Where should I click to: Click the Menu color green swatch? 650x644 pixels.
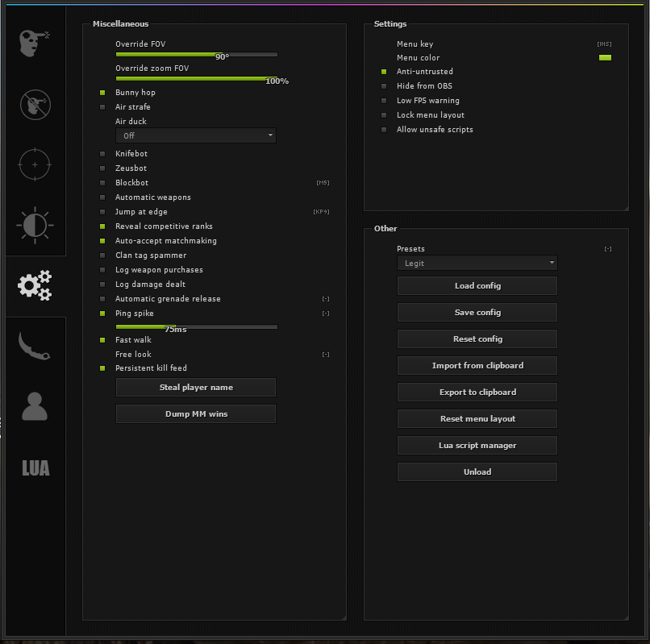point(605,58)
